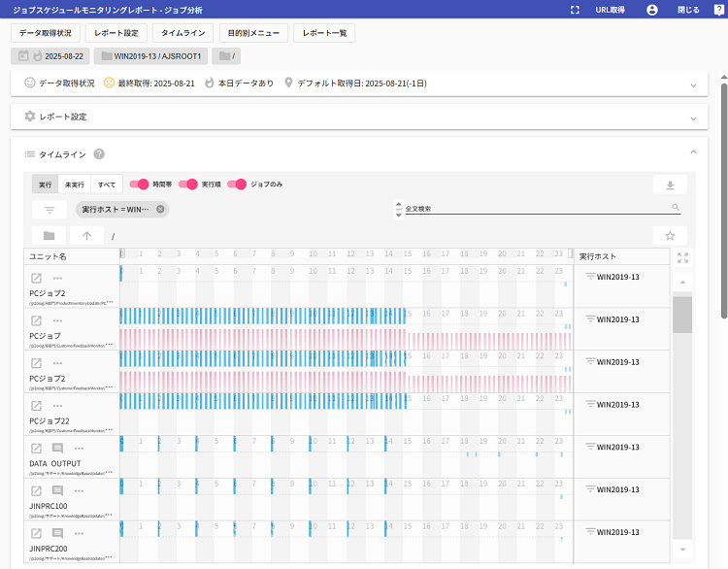Open the help icon in header
The height and width of the screenshot is (569, 728).
[718, 10]
